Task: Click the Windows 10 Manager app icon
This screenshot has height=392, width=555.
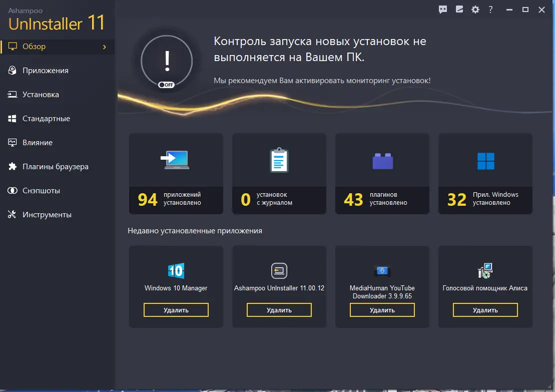Action: pyautogui.click(x=176, y=271)
